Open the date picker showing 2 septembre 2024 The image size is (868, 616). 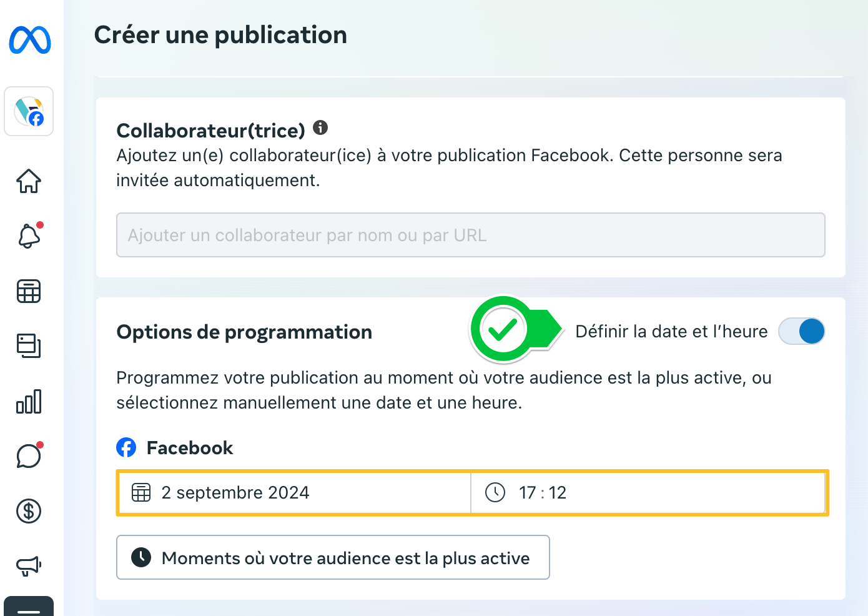(294, 492)
